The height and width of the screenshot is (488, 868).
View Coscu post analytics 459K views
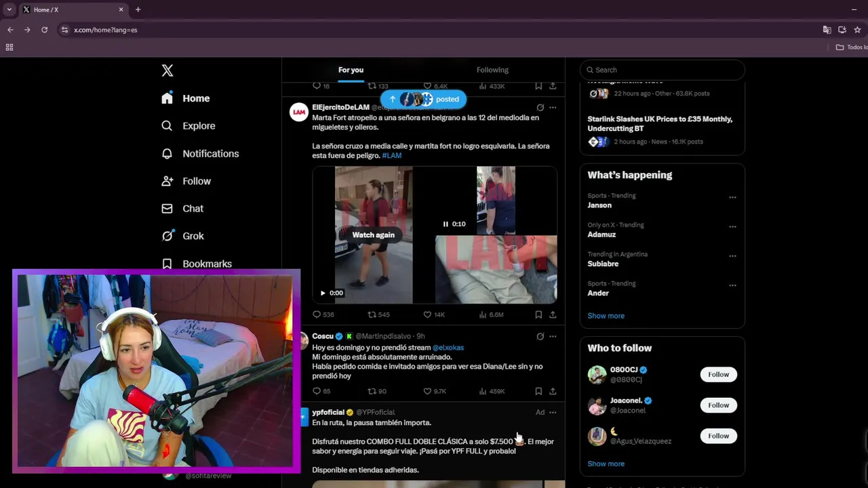pyautogui.click(x=492, y=391)
